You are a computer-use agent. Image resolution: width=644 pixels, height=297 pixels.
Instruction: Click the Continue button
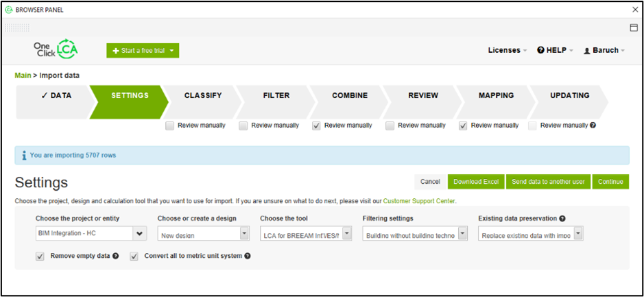click(x=610, y=182)
